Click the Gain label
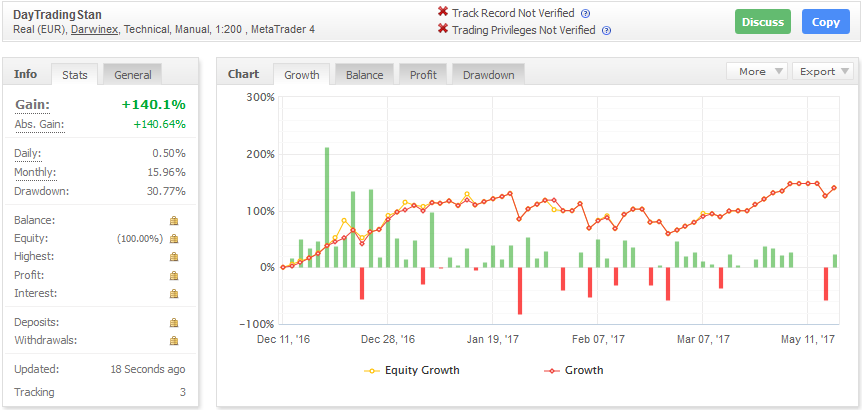This screenshot has height=410, width=862. point(32,104)
